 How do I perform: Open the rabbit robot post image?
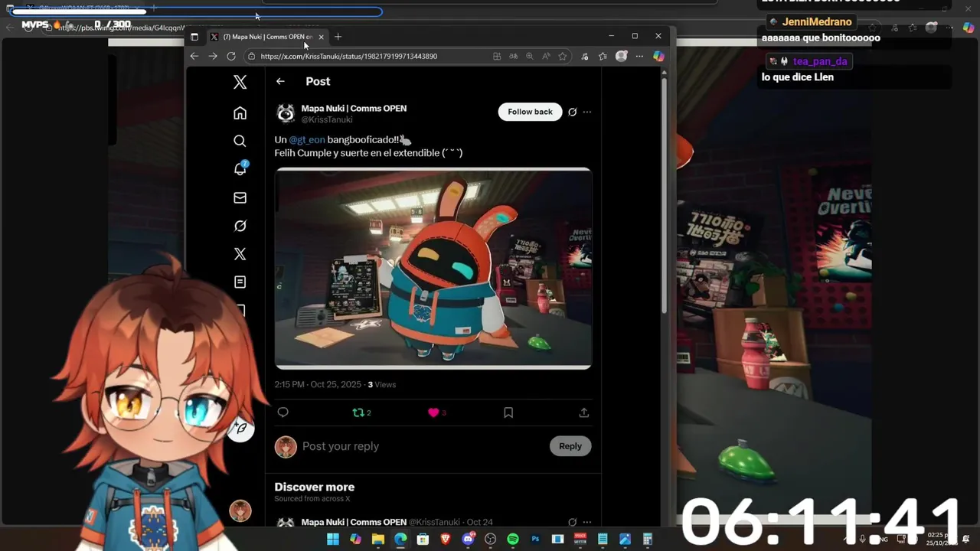433,269
